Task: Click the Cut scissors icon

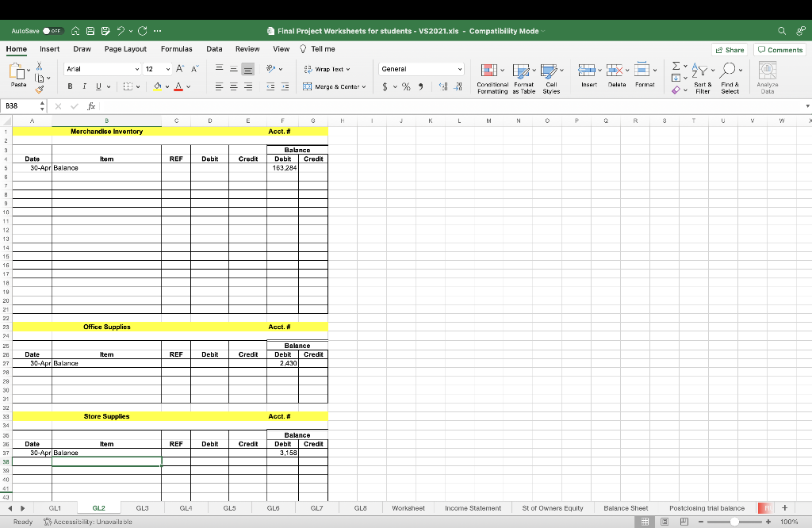Action: (x=39, y=67)
